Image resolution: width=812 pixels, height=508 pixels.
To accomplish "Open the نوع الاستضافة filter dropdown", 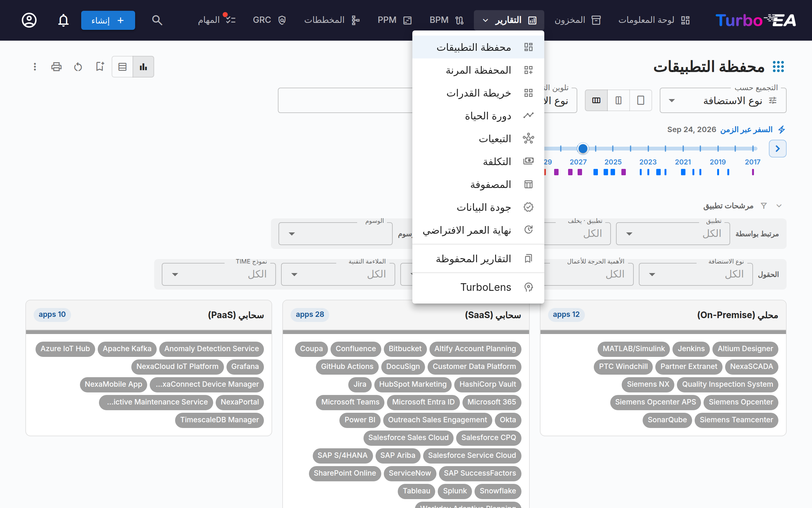I will pyautogui.click(x=696, y=274).
